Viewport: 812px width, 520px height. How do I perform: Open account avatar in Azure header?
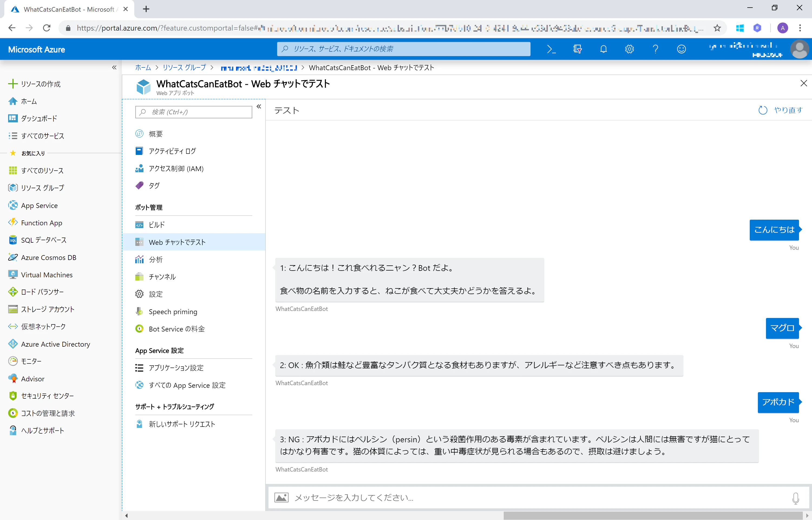point(799,49)
